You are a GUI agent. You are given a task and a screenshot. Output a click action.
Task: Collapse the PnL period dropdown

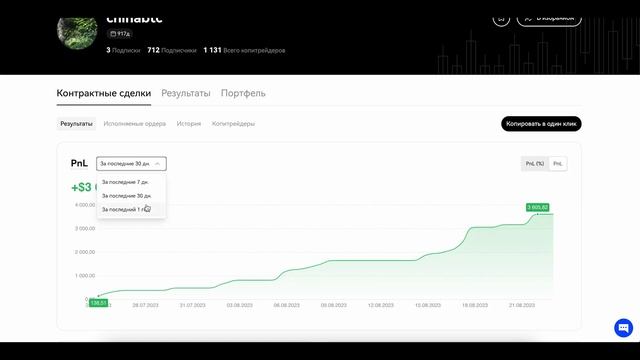coord(131,164)
